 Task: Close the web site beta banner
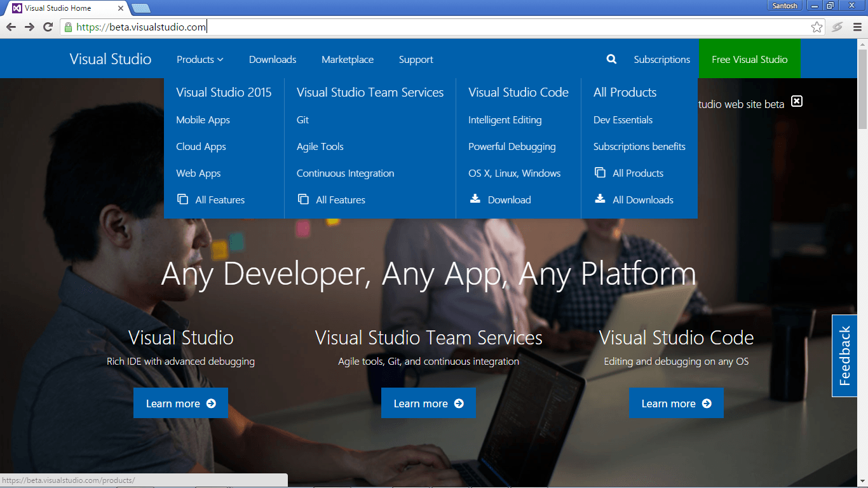point(797,101)
